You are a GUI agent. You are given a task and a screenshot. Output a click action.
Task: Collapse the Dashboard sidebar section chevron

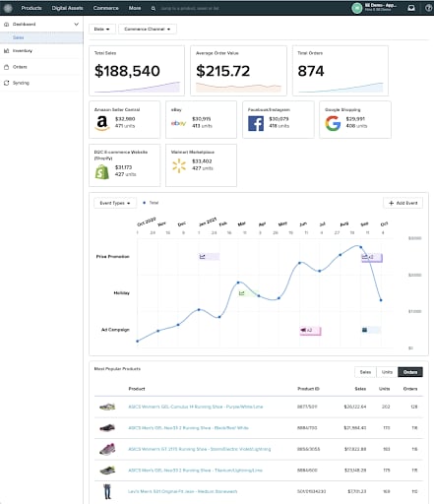click(x=76, y=24)
